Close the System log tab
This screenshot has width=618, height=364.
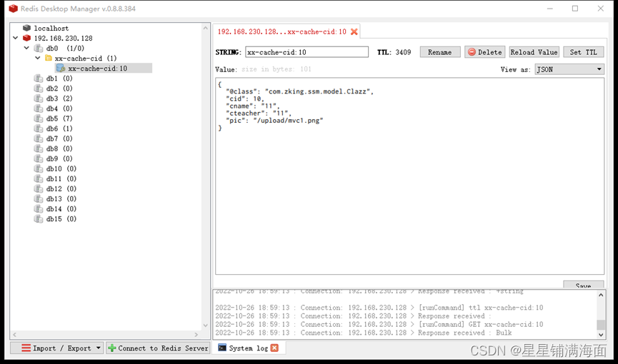(275, 348)
